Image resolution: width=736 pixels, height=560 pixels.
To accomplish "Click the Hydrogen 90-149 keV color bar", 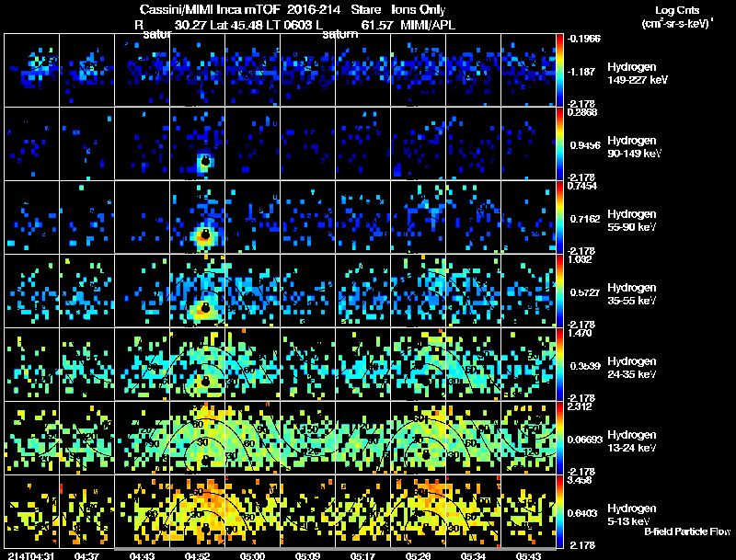I will point(559,144).
